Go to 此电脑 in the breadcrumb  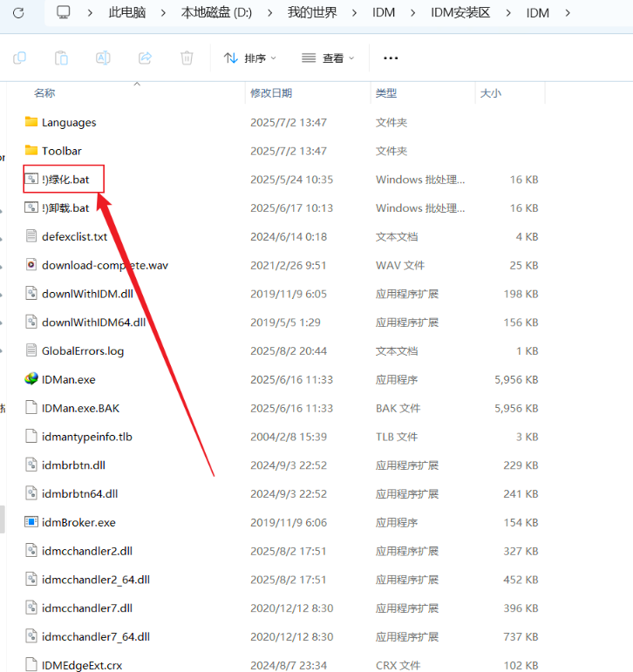(127, 13)
